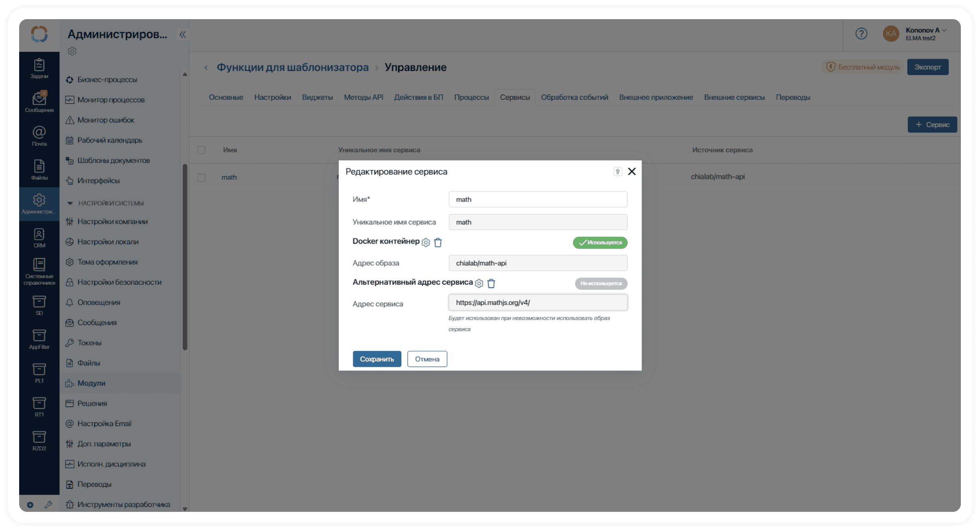Click the Почта icon in sidebar

coord(39,133)
